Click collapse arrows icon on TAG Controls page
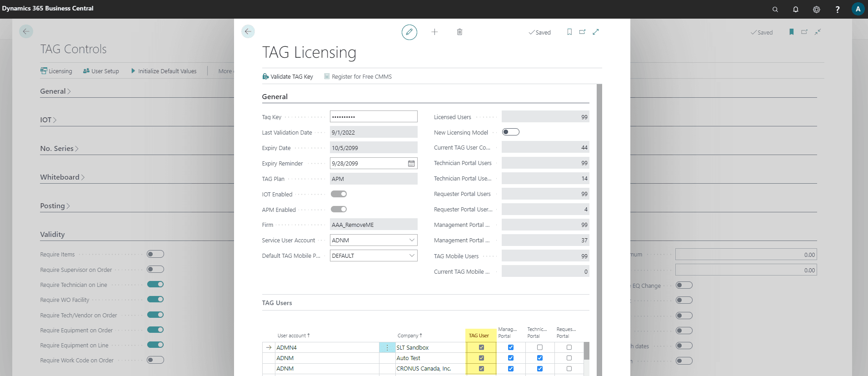Screen dimensions: 868x376 tap(818, 32)
